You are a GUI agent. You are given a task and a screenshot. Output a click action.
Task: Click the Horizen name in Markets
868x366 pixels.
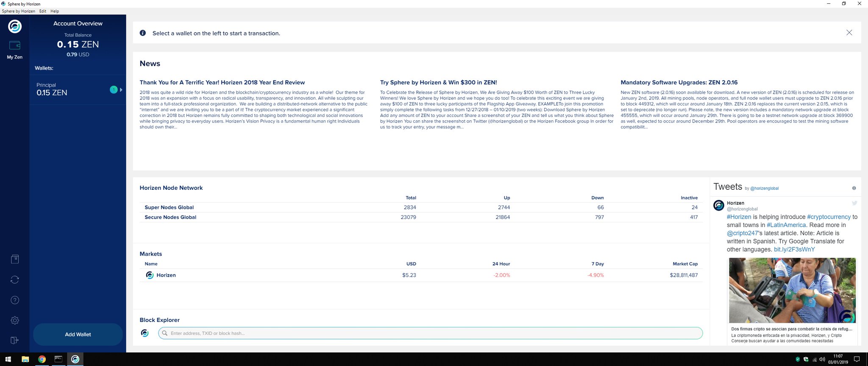point(166,275)
